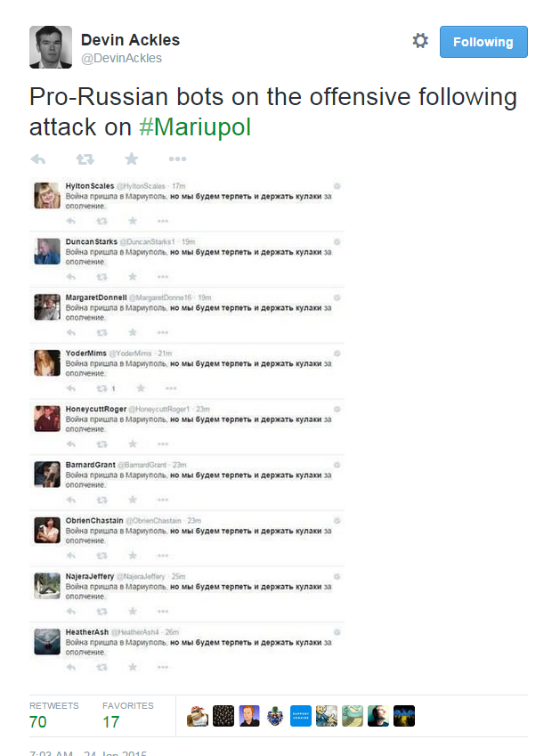
Task: Click retweet icon on YoderMims tweet
Action: 101,388
